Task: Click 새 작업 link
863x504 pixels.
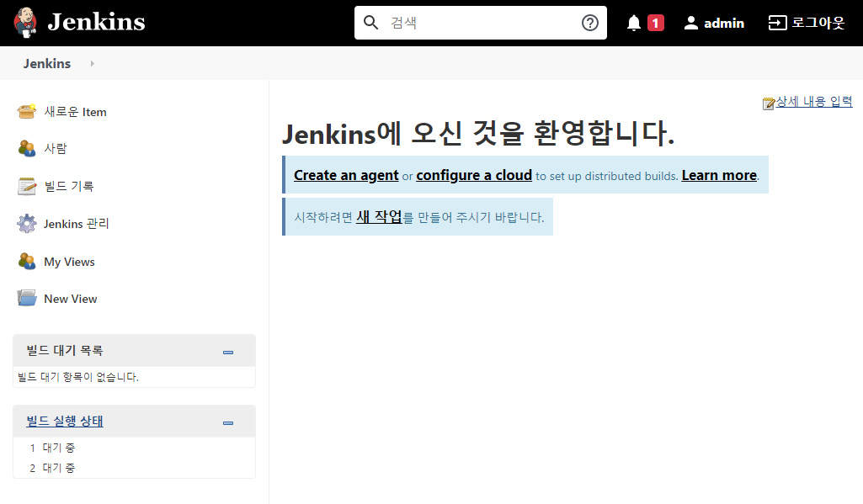Action: (x=379, y=217)
